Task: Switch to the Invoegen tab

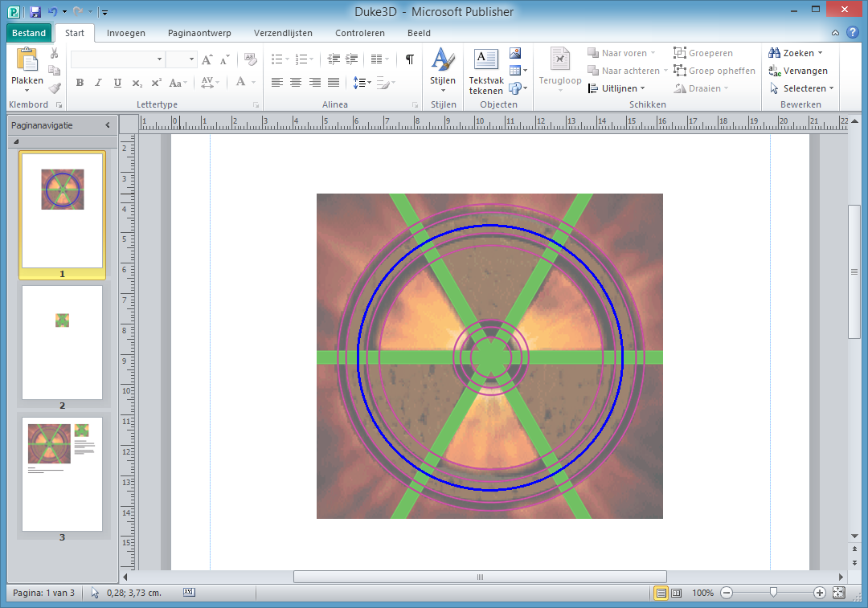Action: coord(125,33)
